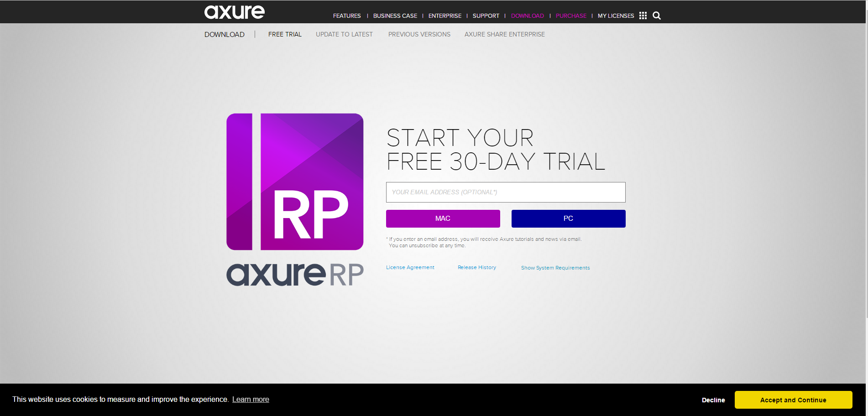868x416 pixels.
Task: Click the Axure RP product logo image
Action: (x=295, y=200)
